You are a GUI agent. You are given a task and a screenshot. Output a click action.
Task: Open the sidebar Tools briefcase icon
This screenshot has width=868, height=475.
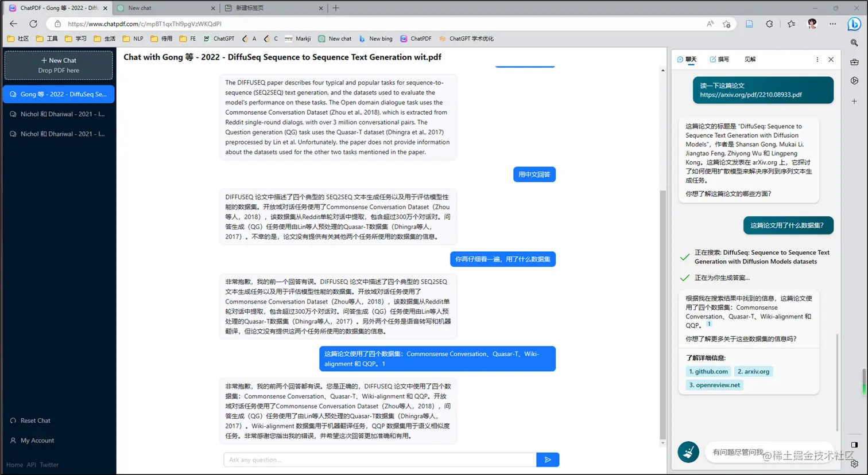point(854,62)
